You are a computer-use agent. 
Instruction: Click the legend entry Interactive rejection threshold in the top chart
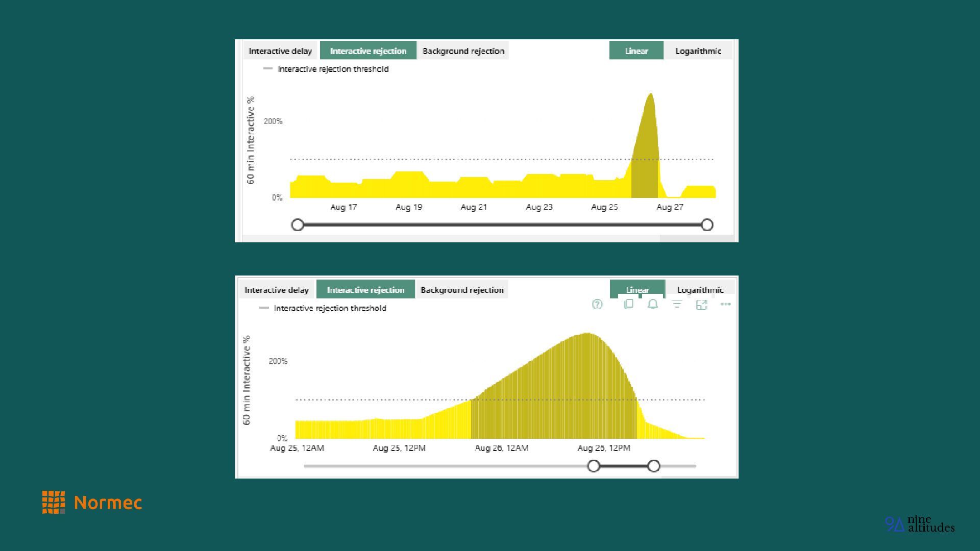click(x=332, y=69)
